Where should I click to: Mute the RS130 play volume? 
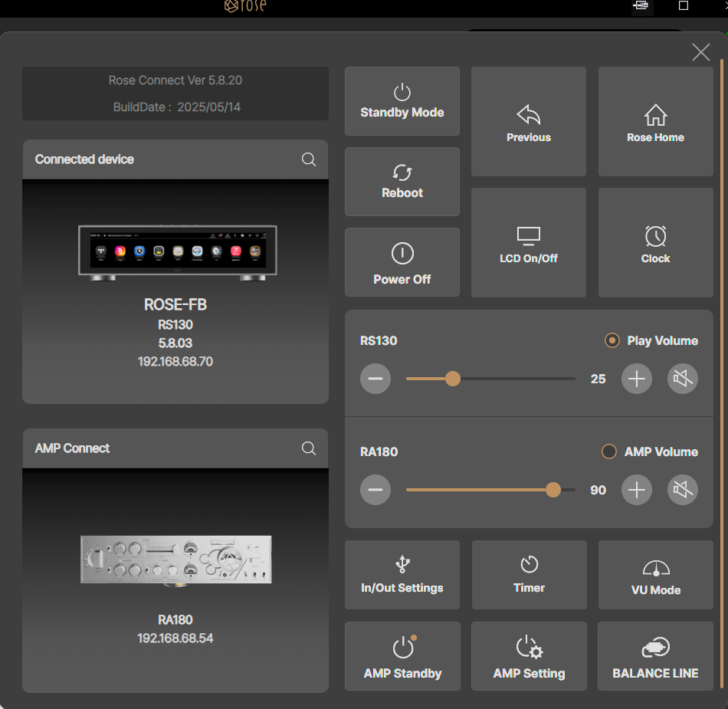pyautogui.click(x=683, y=379)
